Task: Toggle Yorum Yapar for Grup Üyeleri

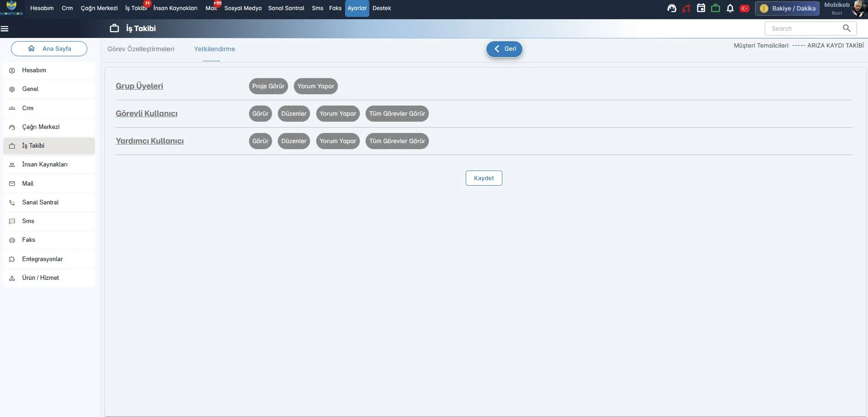Action: pos(315,86)
